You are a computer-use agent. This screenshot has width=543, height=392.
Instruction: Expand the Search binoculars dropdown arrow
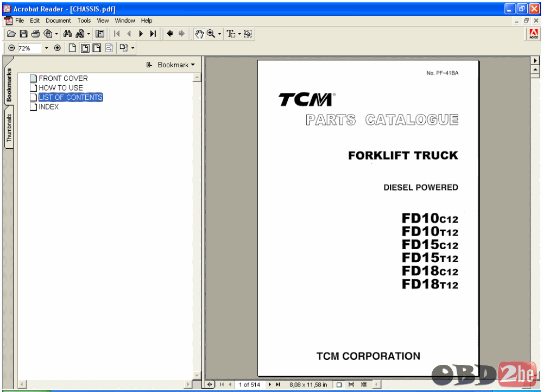click(x=89, y=34)
